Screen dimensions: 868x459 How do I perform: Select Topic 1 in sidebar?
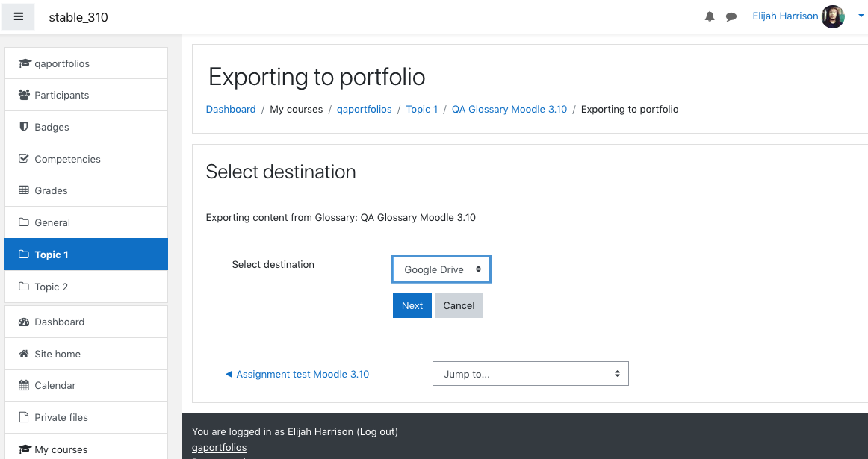coord(87,255)
